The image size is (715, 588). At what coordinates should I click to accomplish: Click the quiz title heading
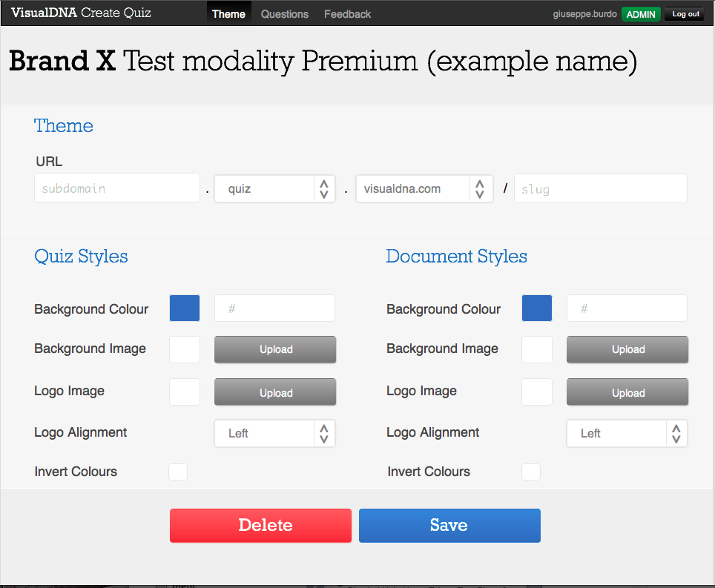(323, 61)
